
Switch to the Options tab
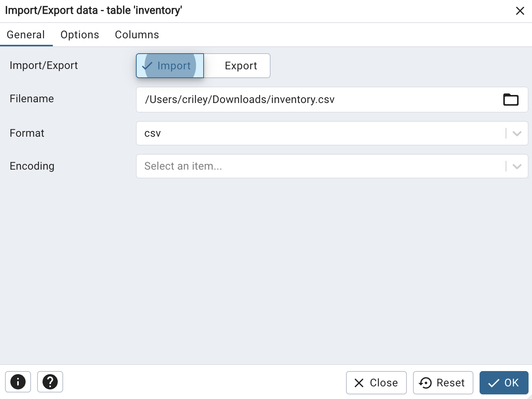point(79,34)
